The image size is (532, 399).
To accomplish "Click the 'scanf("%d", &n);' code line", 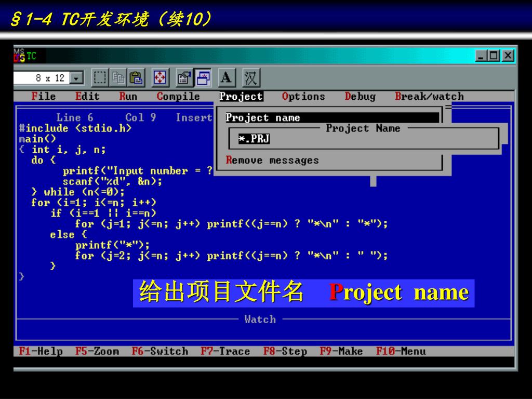I will pos(112,181).
